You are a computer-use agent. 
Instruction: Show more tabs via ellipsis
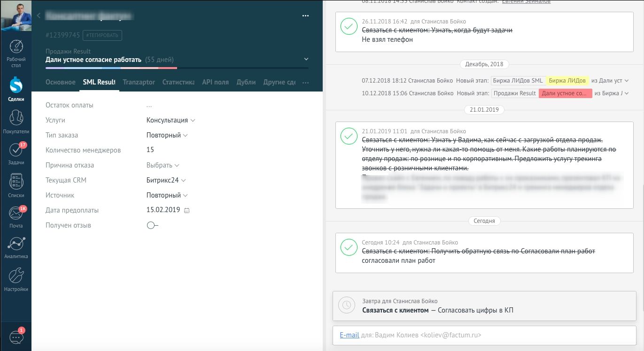[x=306, y=83]
